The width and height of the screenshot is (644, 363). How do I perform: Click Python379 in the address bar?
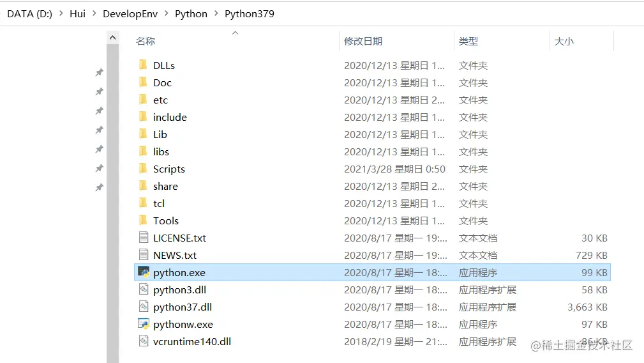pyautogui.click(x=250, y=13)
